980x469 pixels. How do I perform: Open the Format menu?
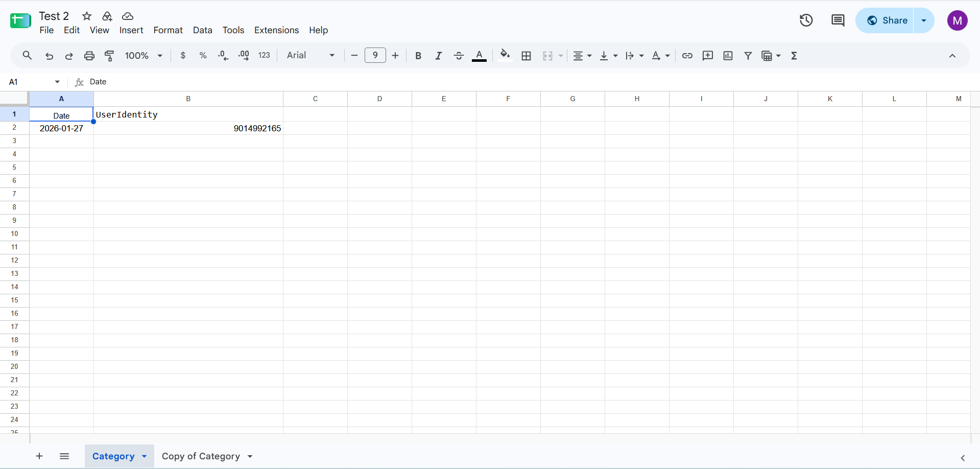pos(168,30)
